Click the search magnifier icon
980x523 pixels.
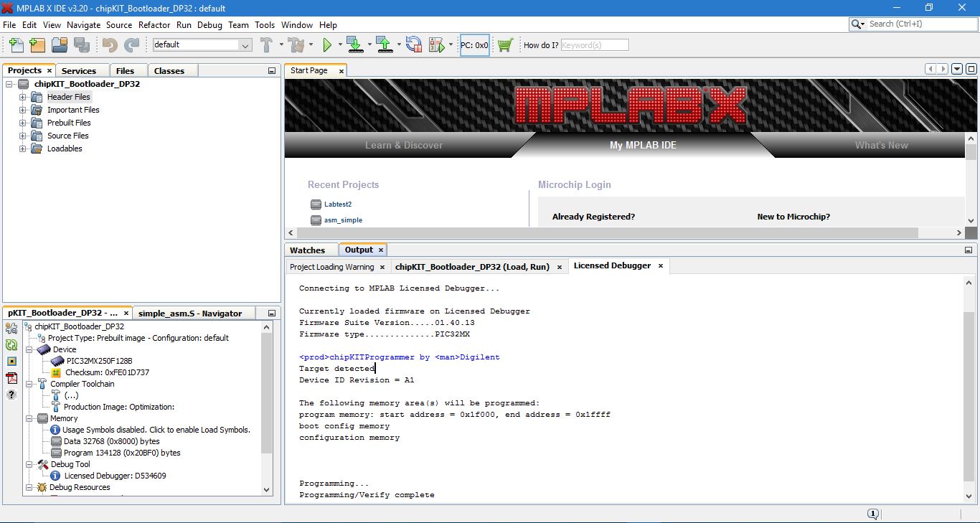coord(857,24)
